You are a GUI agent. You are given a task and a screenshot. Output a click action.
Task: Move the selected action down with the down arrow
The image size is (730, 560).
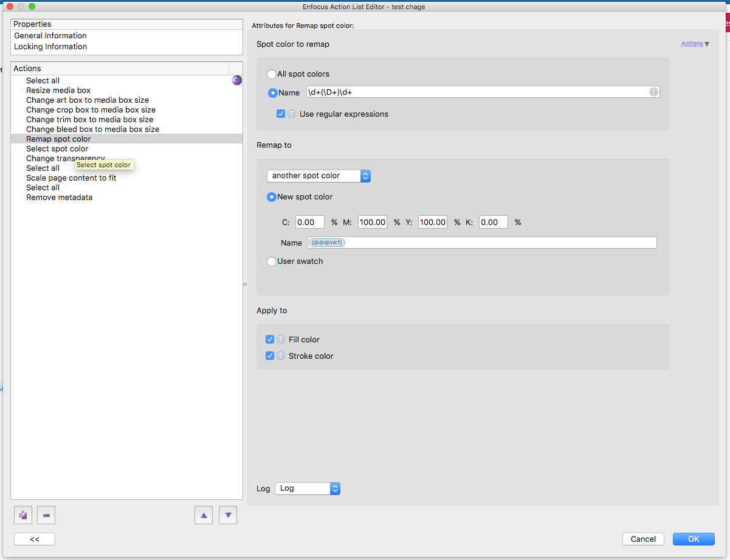pos(228,515)
